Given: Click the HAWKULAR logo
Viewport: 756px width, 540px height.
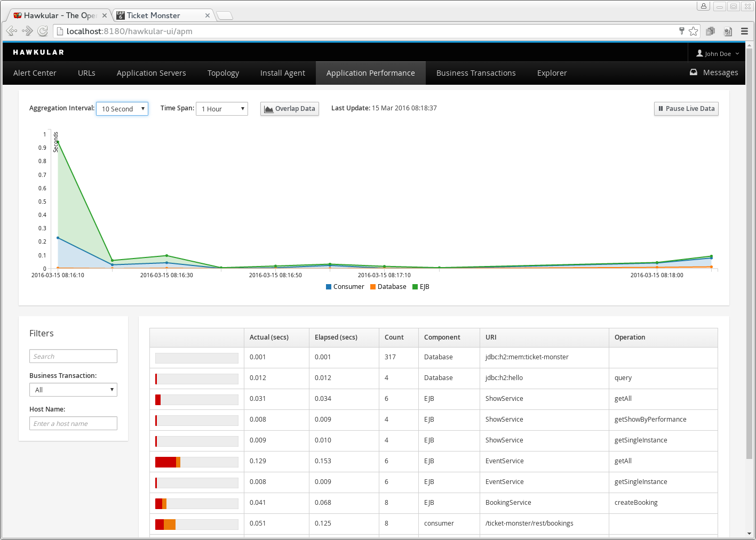Looking at the screenshot, I should coord(38,52).
